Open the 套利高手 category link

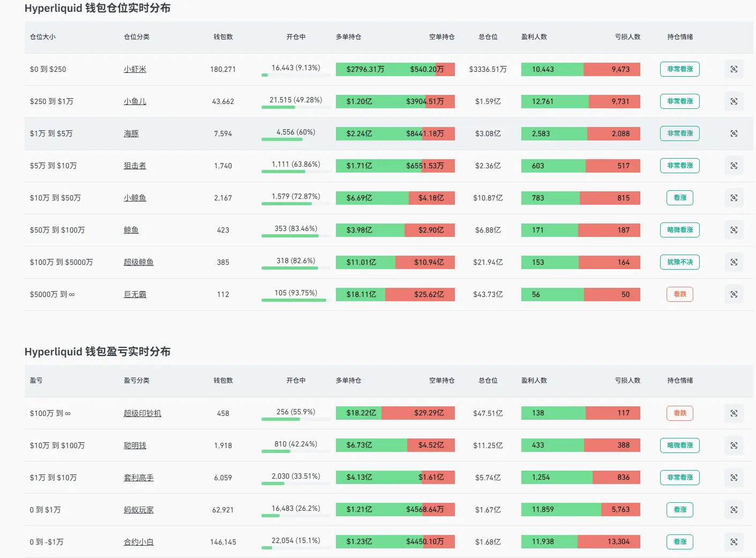pos(139,478)
